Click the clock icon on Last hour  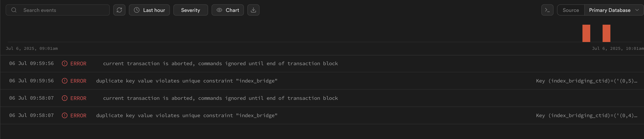click(137, 10)
